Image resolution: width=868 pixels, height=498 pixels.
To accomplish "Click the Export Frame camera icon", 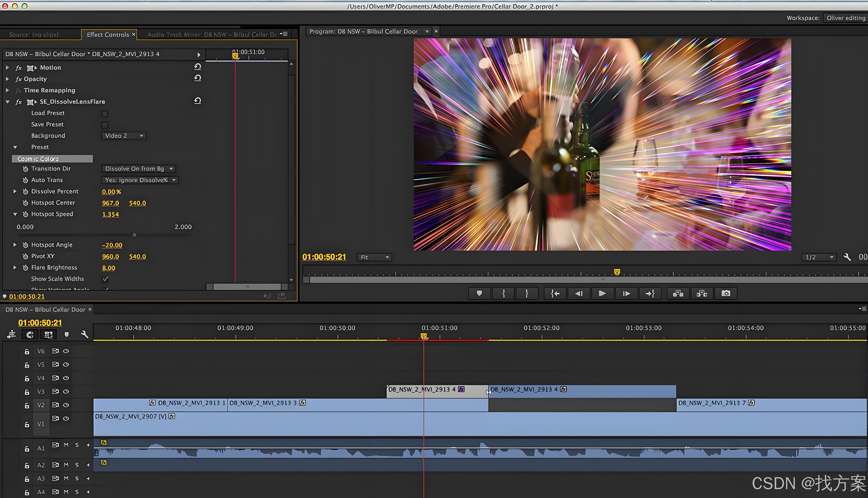I will (726, 294).
